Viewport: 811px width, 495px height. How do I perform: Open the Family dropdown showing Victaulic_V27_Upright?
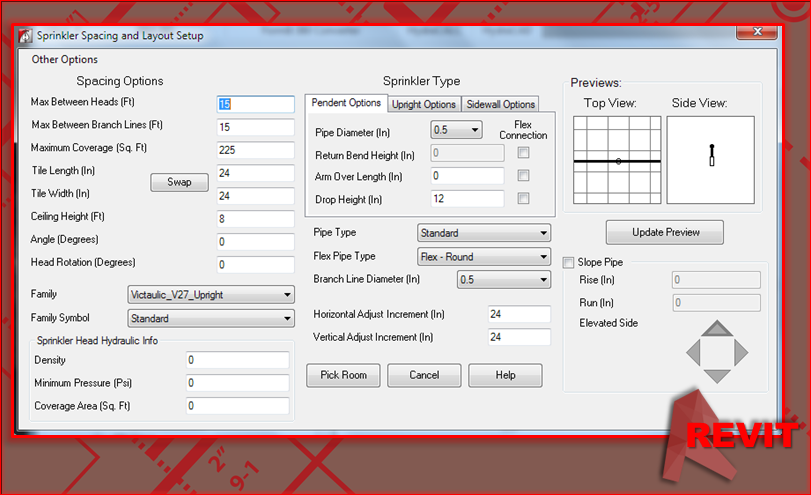tap(211, 295)
